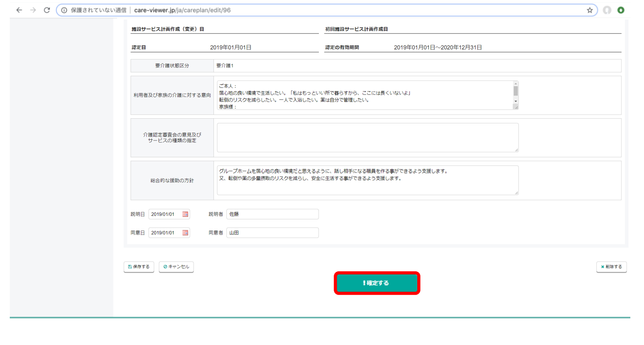
Task: Save the plan with 保存する
Action: click(139, 267)
